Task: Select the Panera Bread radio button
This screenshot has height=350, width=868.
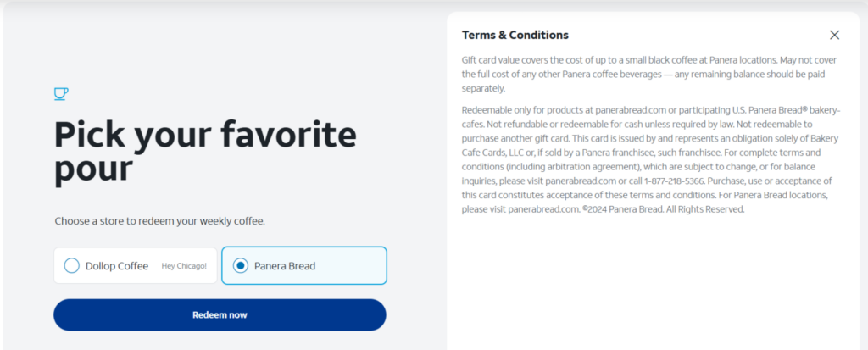Action: [x=241, y=266]
